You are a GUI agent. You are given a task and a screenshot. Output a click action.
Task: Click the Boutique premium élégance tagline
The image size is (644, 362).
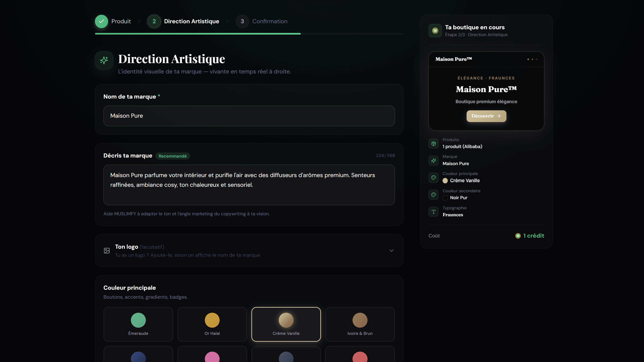pos(486,102)
